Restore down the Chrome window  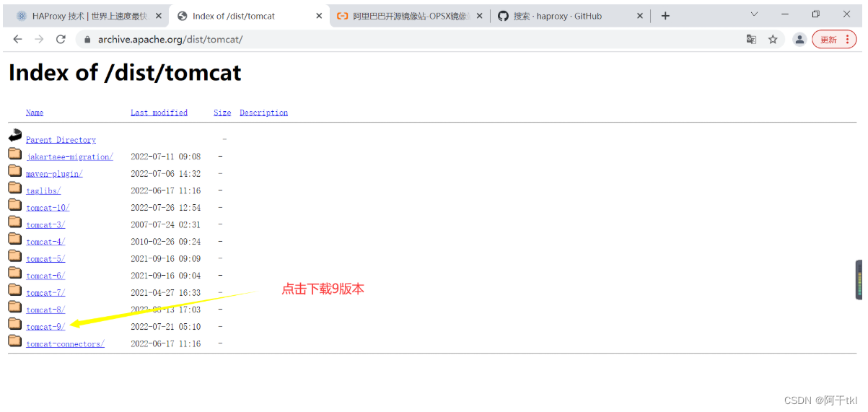(815, 14)
